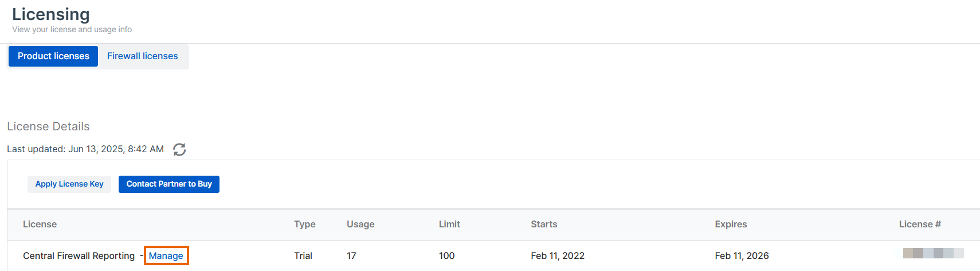Screen dimensions: 980x271
Task: Click the Trial type cell
Action: click(x=303, y=255)
